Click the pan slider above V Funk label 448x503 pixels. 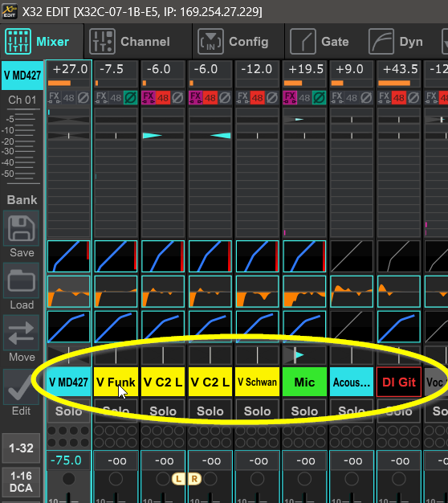point(116,355)
